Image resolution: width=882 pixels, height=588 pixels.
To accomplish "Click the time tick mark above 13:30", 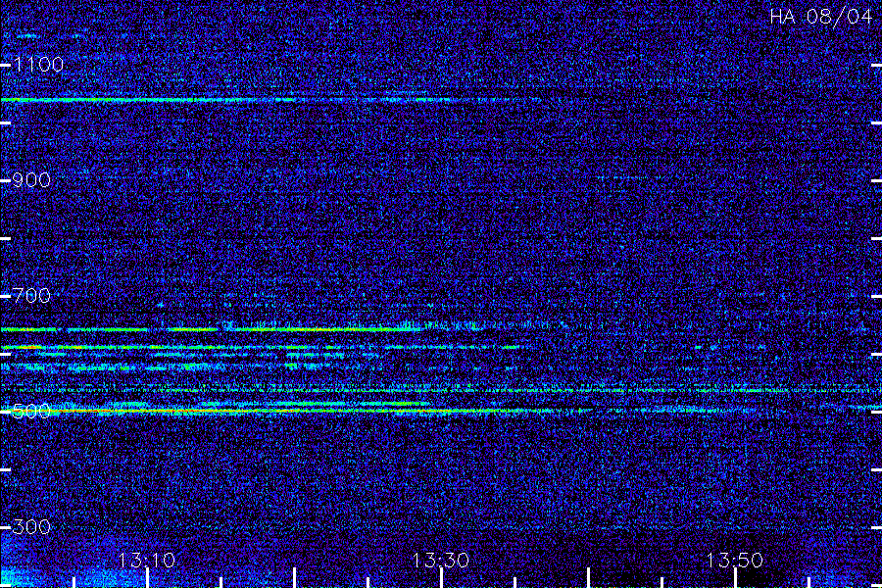I will pyautogui.click(x=442, y=578).
